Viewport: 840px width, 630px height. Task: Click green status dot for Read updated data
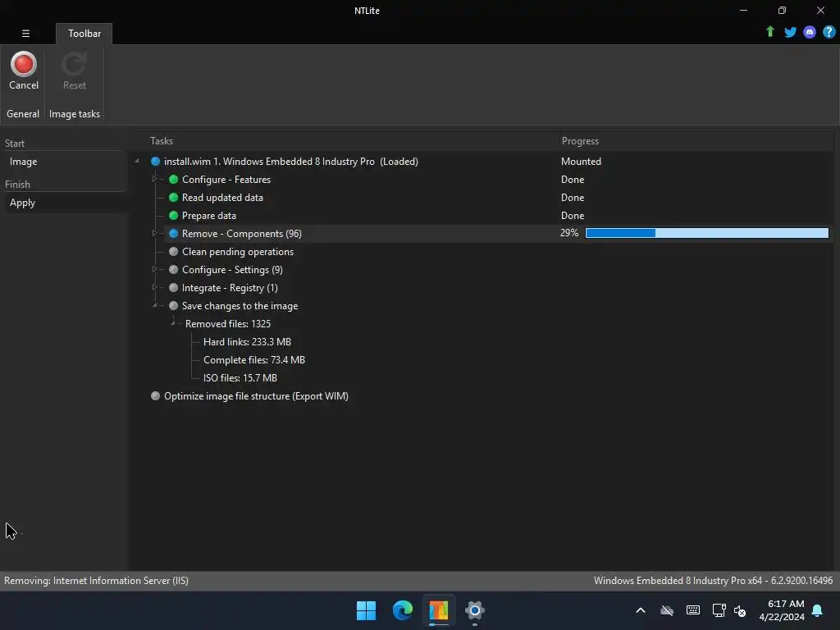click(x=173, y=197)
